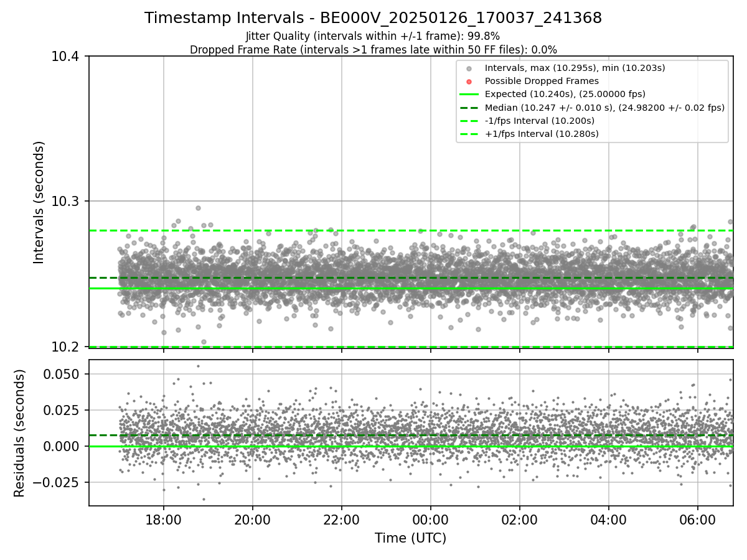Click the plot title "Timestamp Intervals - BE000V_20250126_170037_241368"
Image resolution: width=747 pixels, height=560 pixels.
(373, 18)
